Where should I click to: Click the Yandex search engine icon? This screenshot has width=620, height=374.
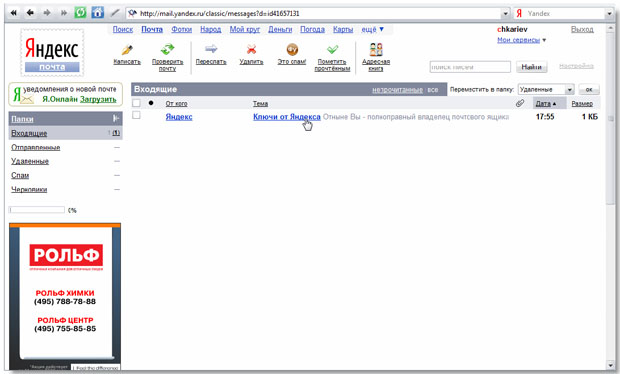coord(519,13)
